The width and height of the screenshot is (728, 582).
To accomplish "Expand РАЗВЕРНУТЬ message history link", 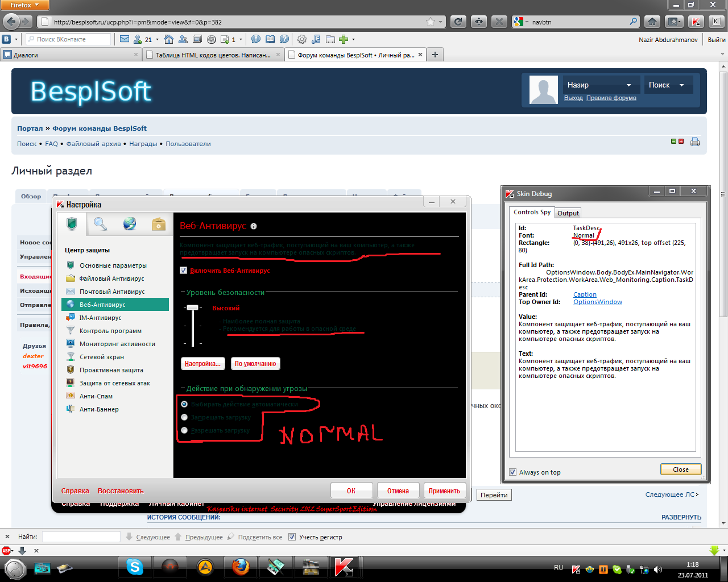I will 681,517.
